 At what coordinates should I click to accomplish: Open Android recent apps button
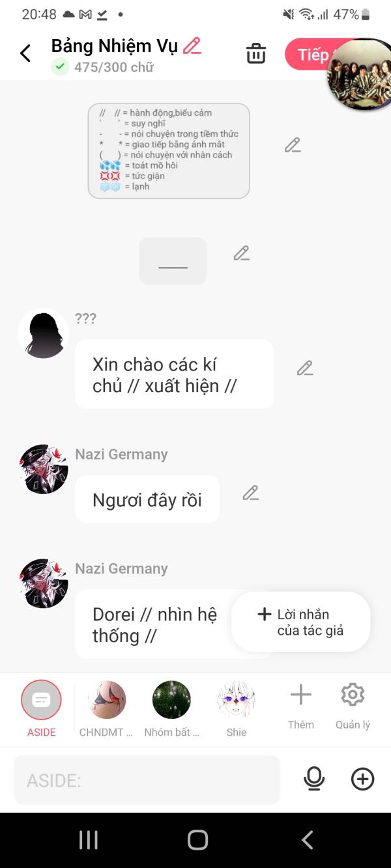88,840
